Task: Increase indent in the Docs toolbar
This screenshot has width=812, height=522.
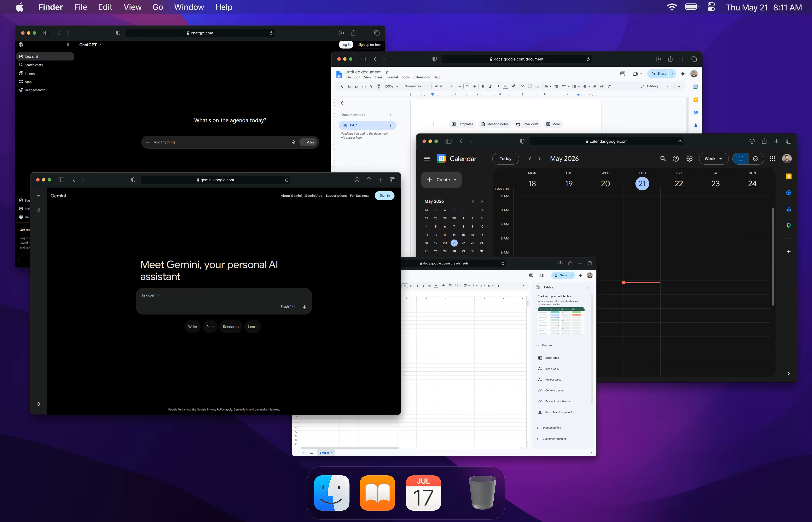Action: (601, 86)
